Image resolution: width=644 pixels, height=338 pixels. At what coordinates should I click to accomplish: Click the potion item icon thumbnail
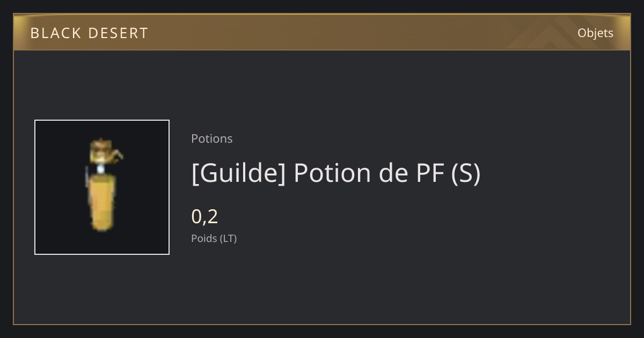[x=102, y=187]
